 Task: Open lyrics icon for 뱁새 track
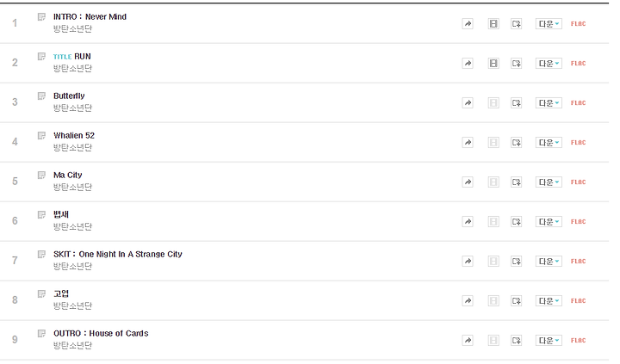tap(41, 214)
